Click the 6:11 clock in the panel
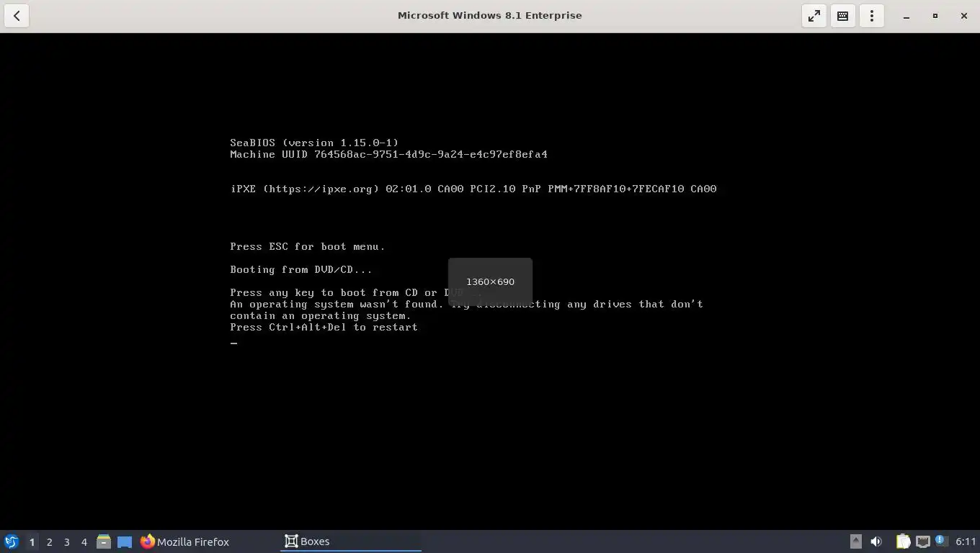 (x=965, y=541)
